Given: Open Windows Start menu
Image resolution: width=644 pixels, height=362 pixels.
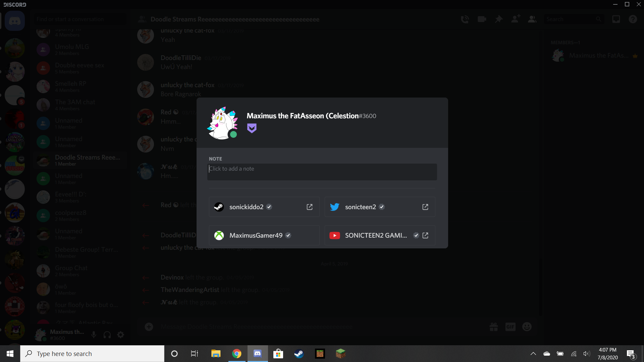Looking at the screenshot, I should point(10,354).
